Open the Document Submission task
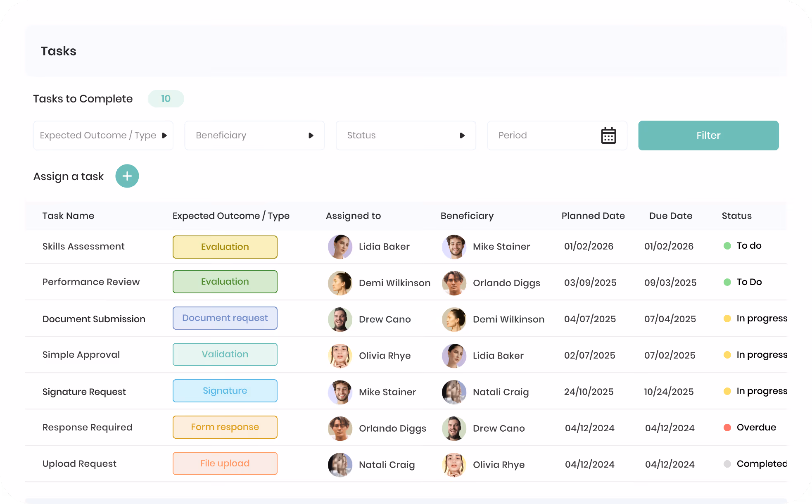The height and width of the screenshot is (504, 812). click(94, 319)
